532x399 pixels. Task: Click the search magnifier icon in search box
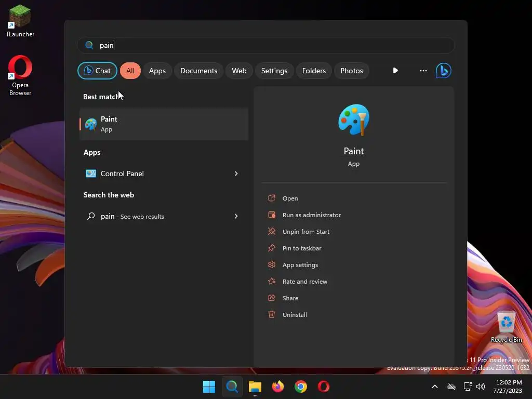coord(89,45)
